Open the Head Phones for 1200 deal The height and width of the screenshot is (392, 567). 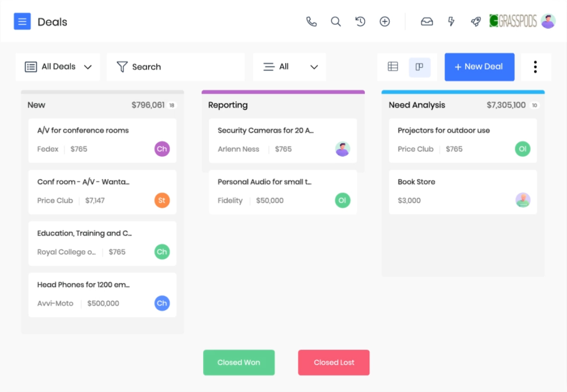pos(102,295)
